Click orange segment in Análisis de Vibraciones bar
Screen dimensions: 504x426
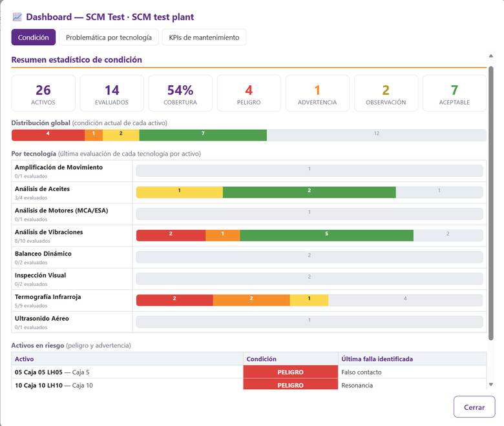point(223,236)
